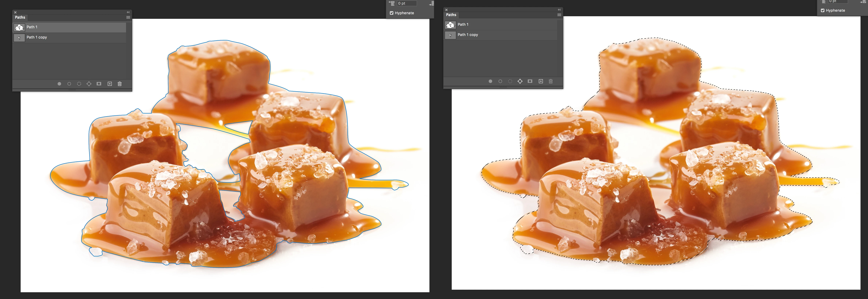Click Path 1 thumbnail in left panel

click(19, 27)
